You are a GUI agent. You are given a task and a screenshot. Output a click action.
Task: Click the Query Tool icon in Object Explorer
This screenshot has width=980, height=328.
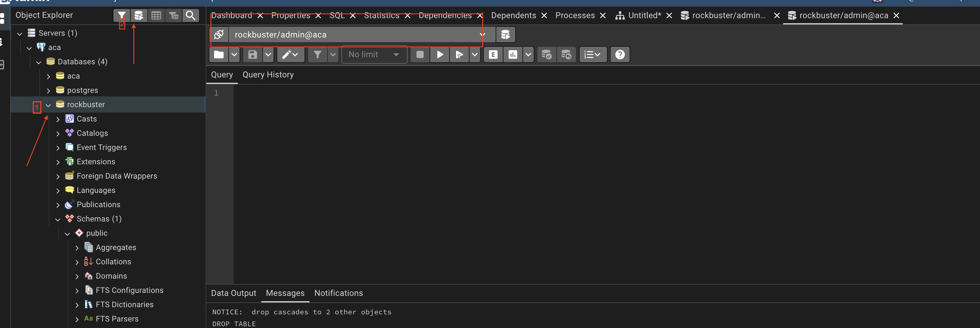click(139, 15)
